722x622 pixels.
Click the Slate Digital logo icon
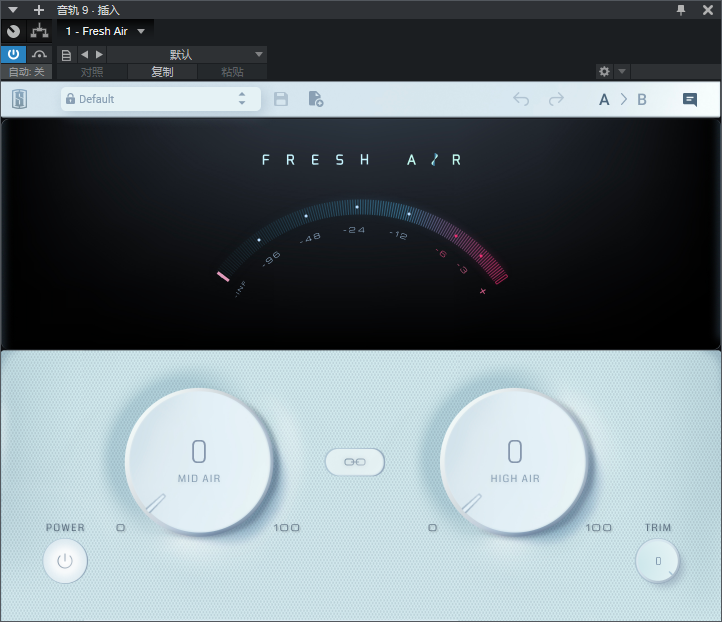19,99
